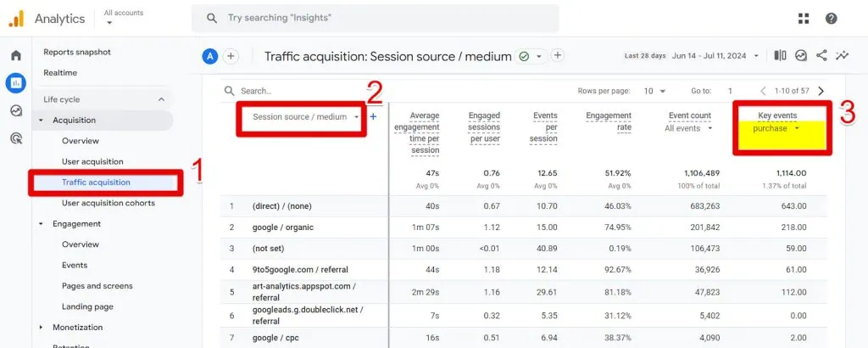Sort by Engagement rate column

coord(609,121)
